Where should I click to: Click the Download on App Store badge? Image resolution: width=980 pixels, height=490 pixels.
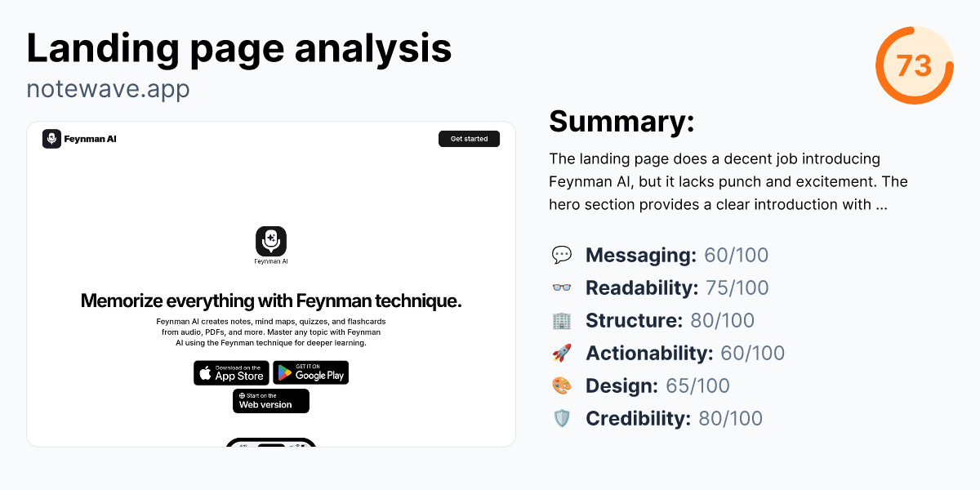231,372
